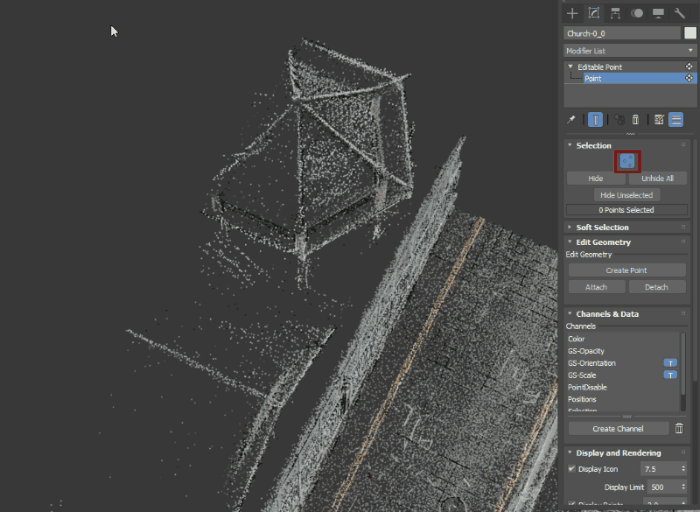700x512 pixels.
Task: Click the Hide button
Action: tap(596, 179)
